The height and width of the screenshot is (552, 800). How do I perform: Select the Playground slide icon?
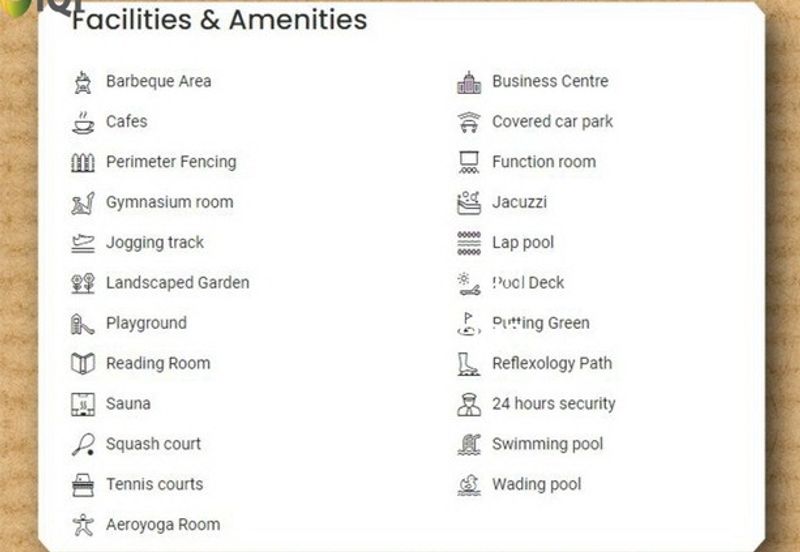click(x=83, y=323)
